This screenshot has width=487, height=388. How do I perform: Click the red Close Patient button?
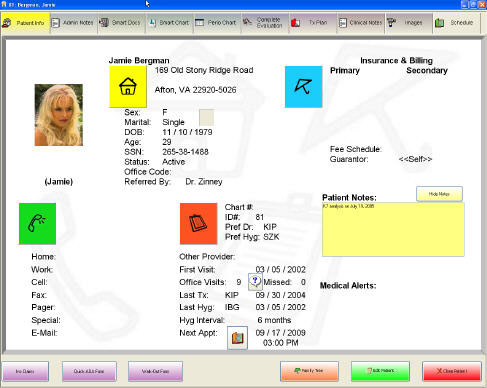point(452,371)
